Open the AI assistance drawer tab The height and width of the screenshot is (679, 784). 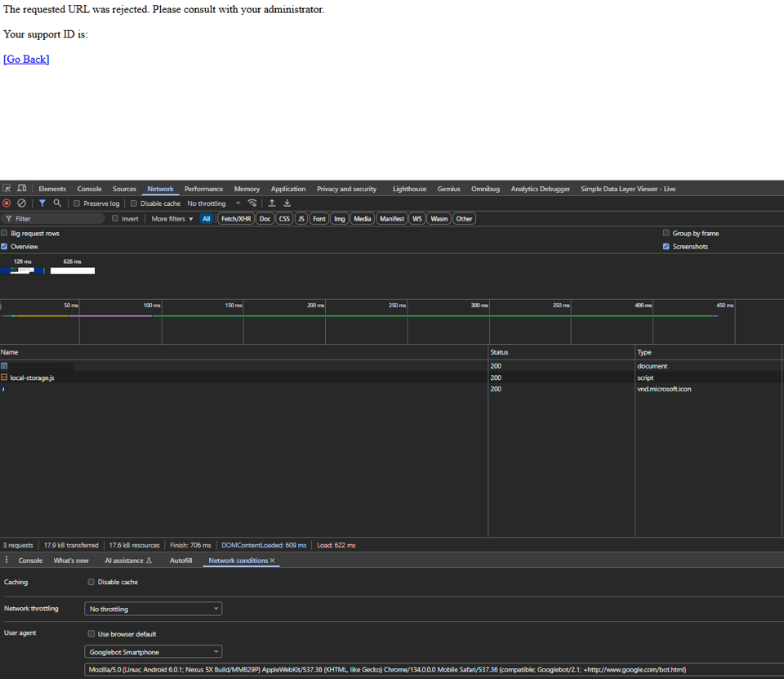[128, 561]
